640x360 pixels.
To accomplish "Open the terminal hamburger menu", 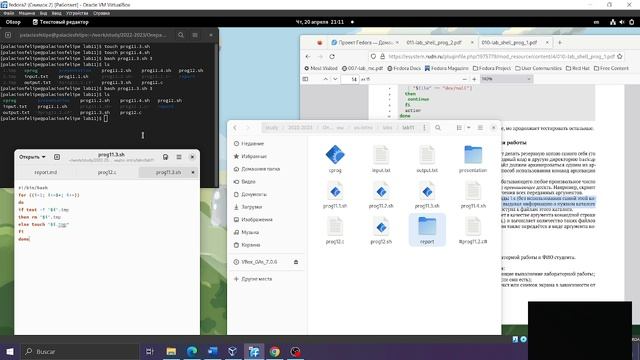I will [x=195, y=35].
